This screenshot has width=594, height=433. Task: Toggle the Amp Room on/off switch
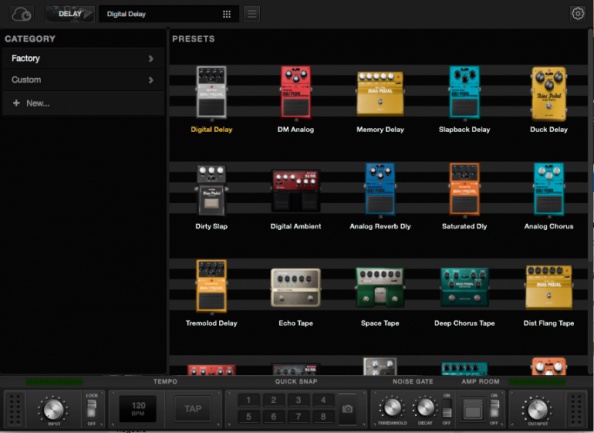coord(494,409)
